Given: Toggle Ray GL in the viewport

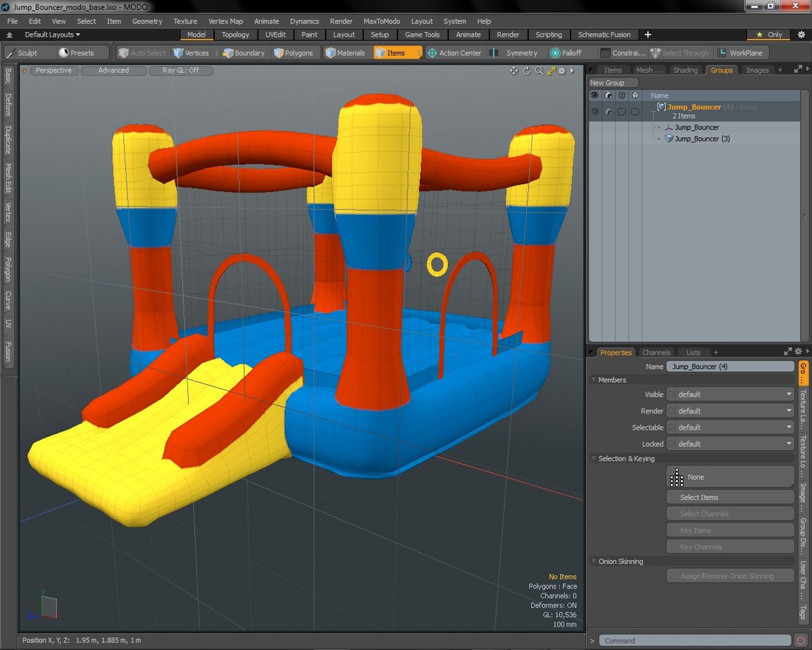Looking at the screenshot, I should pyautogui.click(x=180, y=70).
